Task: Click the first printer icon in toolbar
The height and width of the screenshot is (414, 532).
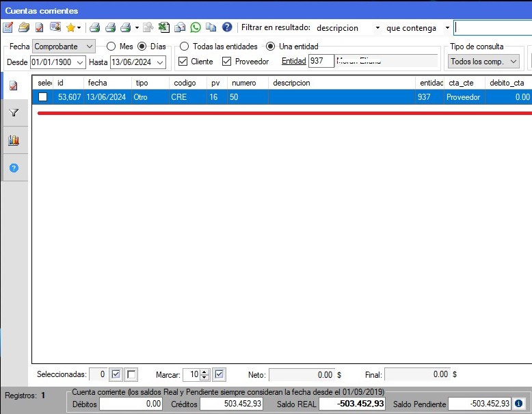Action: coord(95,27)
